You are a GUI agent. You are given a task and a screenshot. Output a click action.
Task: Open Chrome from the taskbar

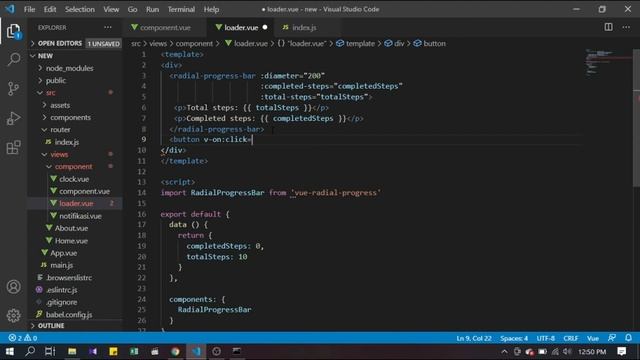[x=175, y=351]
